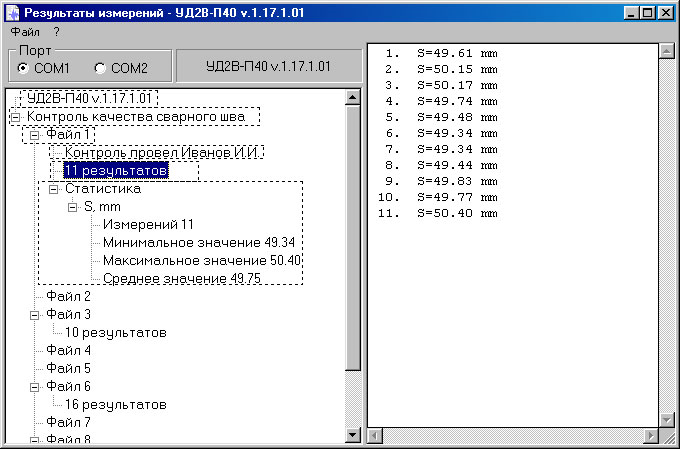Click the results panel scroll down arrow
The image size is (680, 449).
(666, 420)
